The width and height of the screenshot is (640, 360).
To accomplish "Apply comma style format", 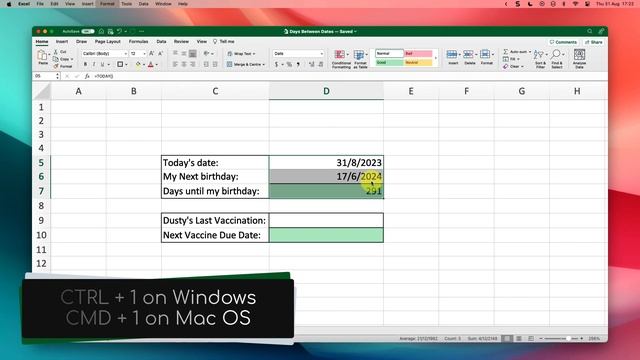I will [298, 64].
